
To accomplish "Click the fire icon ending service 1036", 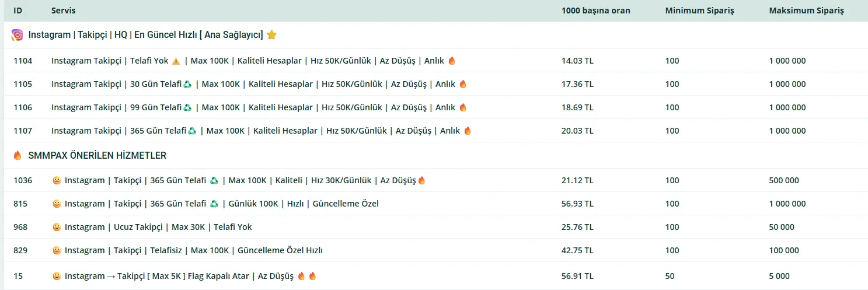I will click(x=421, y=180).
